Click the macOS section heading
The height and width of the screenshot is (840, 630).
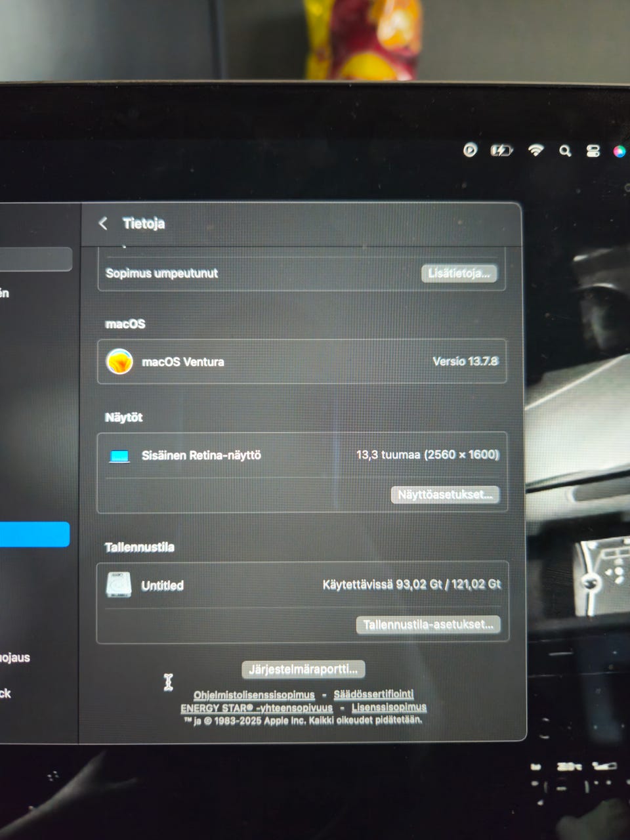pyautogui.click(x=125, y=324)
